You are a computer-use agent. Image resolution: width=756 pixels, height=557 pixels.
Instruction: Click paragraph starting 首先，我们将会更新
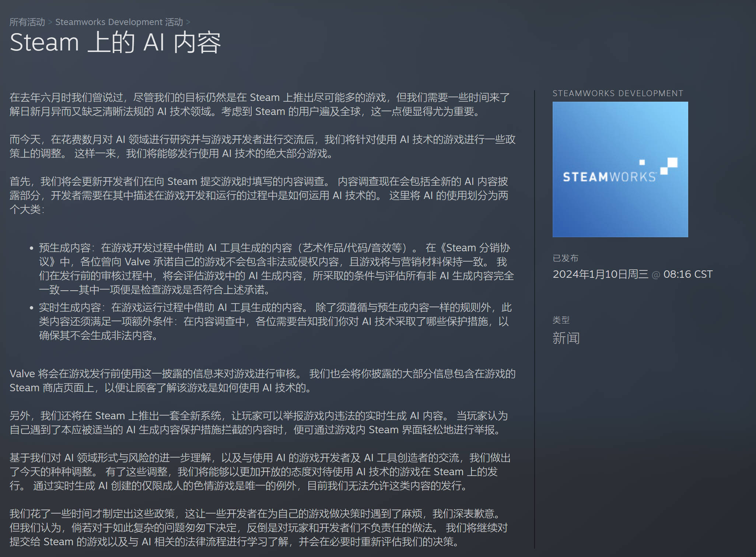tap(259, 195)
